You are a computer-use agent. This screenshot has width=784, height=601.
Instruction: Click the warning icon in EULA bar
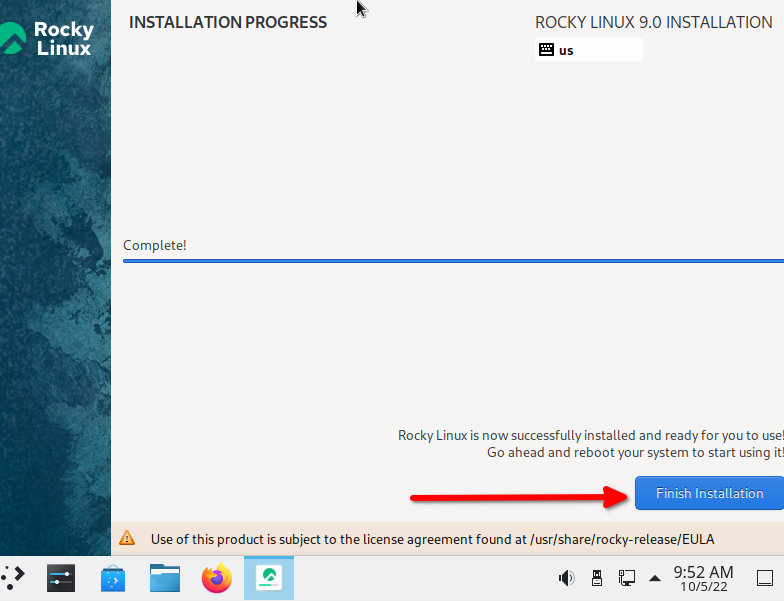click(127, 538)
